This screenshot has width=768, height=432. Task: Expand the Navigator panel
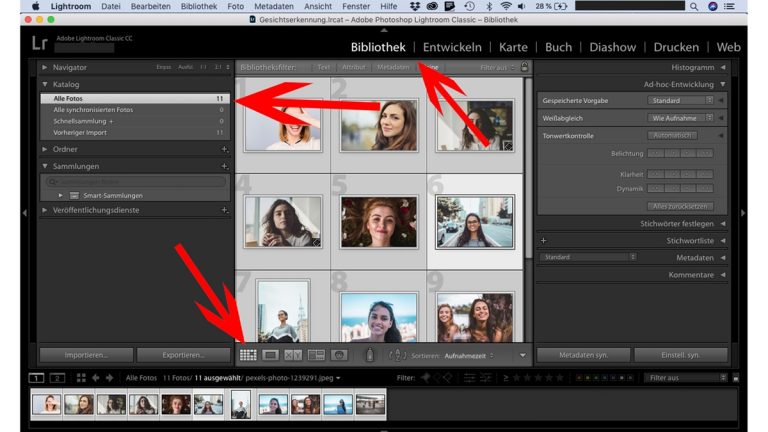(45, 67)
